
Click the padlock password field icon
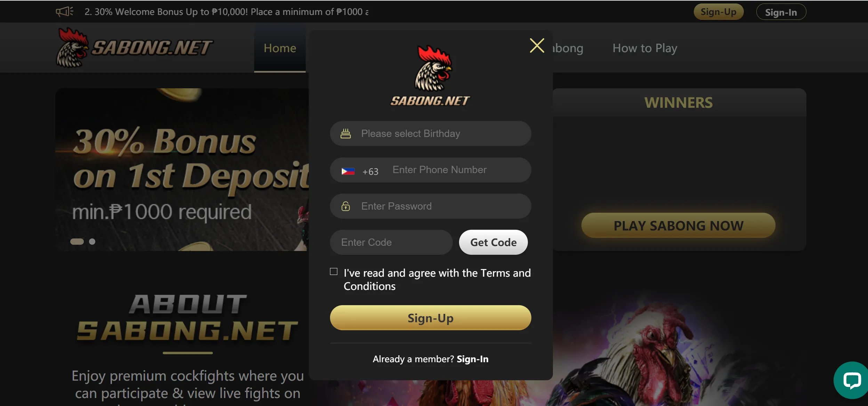click(346, 206)
